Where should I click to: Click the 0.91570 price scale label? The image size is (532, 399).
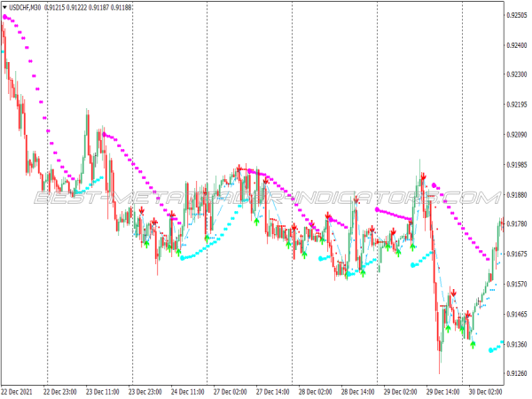[517, 285]
